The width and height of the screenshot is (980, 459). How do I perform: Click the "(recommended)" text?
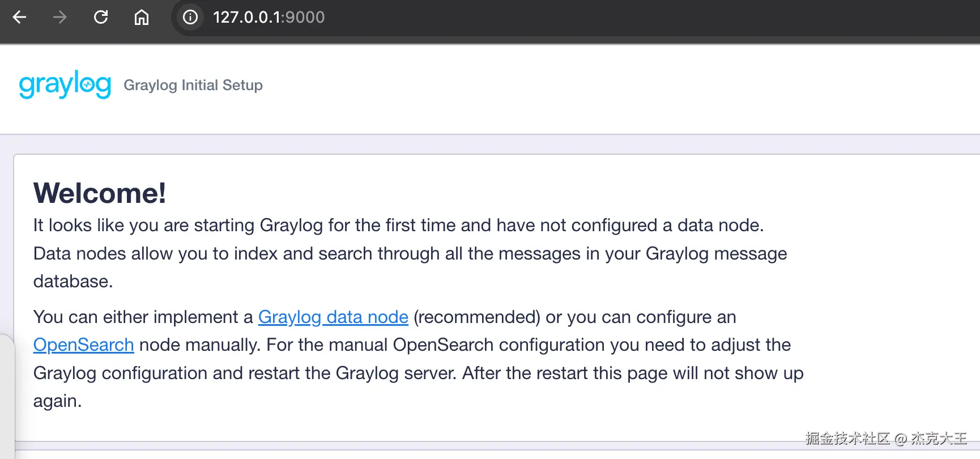(476, 317)
